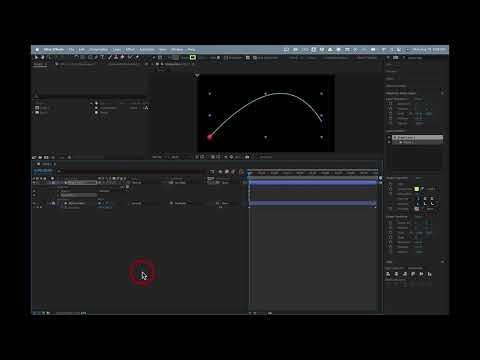This screenshot has height=360, width=480.
Task: Click the green color swatch in right panel
Action: [417, 189]
